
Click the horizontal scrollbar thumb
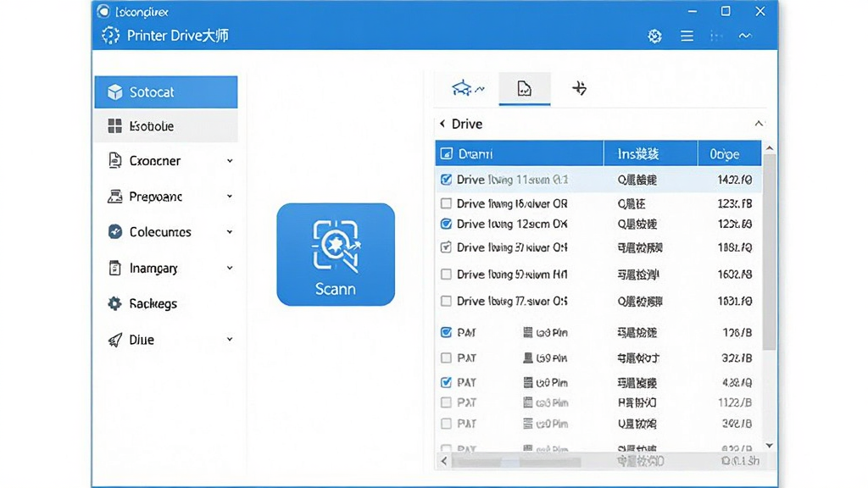pos(516,462)
